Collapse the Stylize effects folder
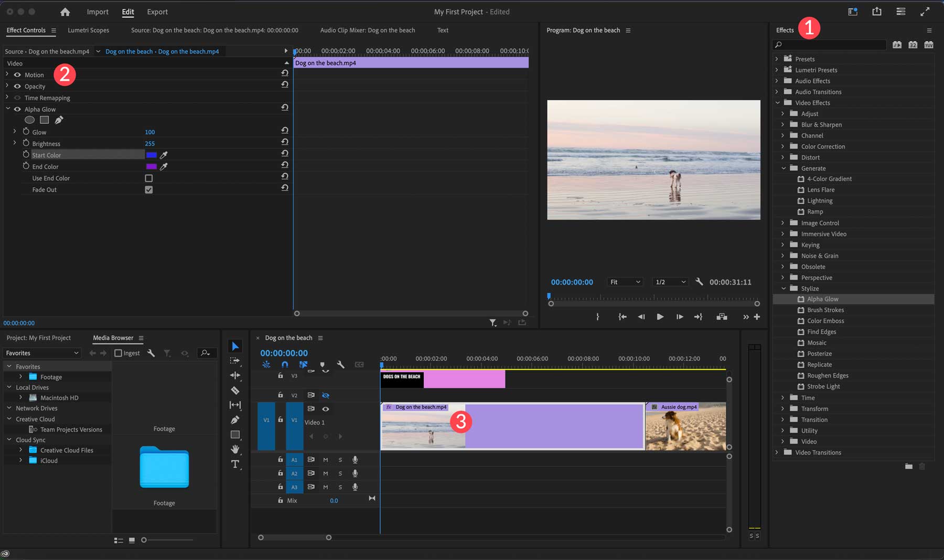 pos(784,288)
